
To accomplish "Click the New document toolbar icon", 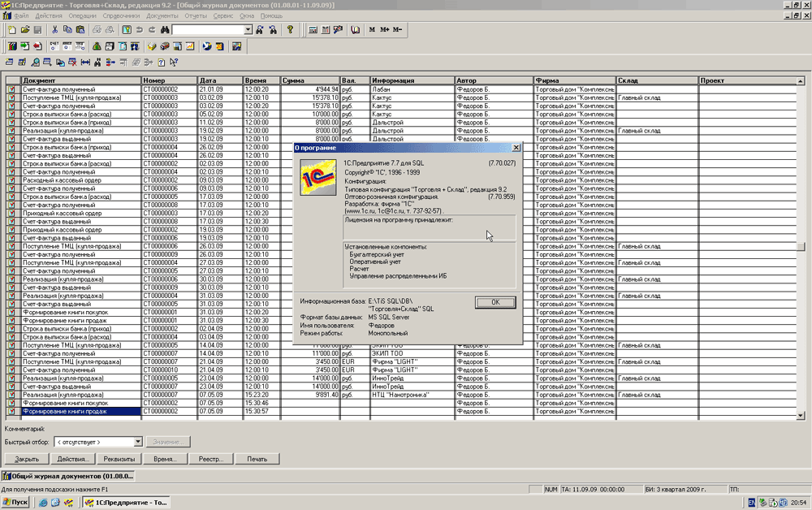I will 12,30.
